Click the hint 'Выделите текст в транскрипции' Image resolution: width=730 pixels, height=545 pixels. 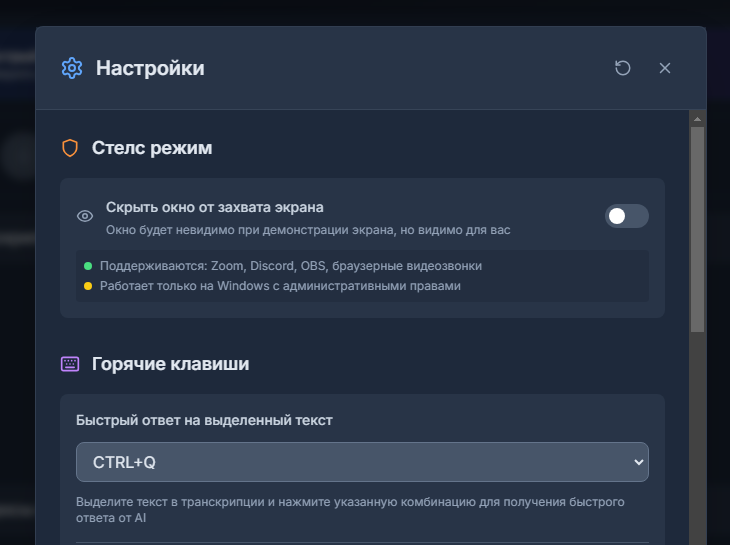(x=350, y=510)
